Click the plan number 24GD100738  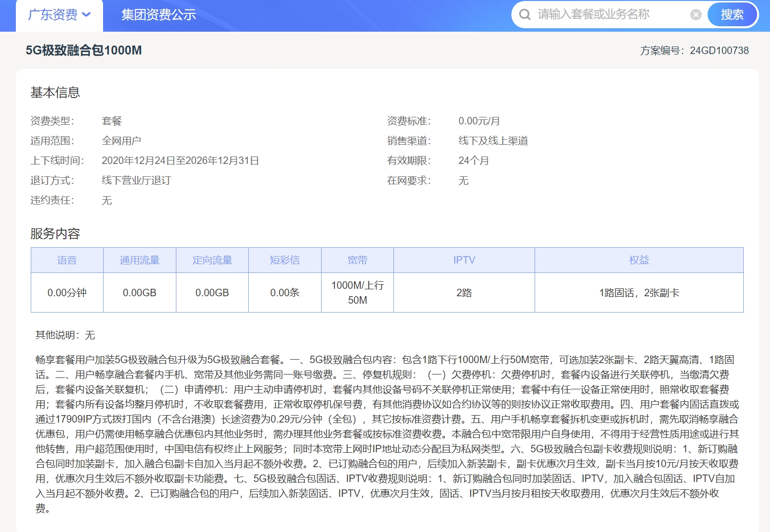[719, 51]
